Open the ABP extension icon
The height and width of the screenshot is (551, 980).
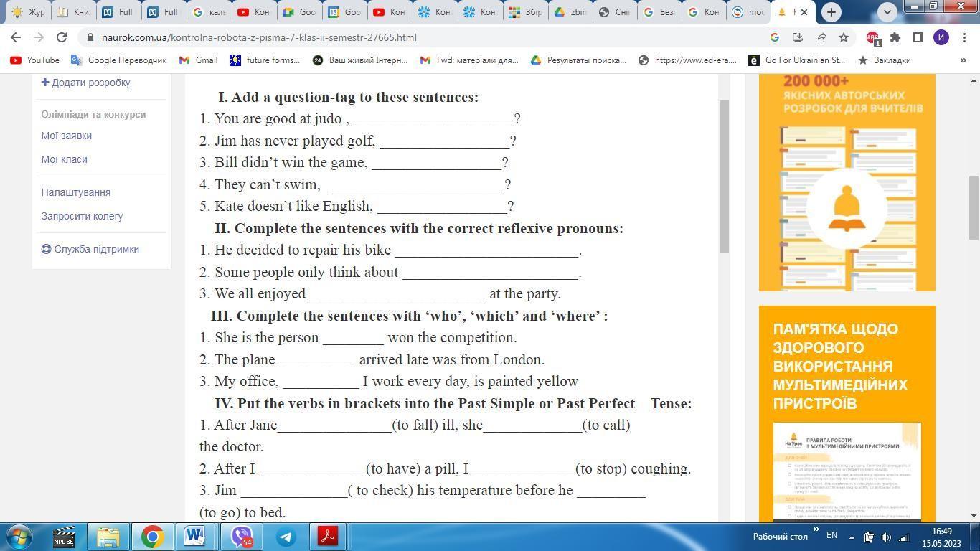pyautogui.click(x=872, y=37)
